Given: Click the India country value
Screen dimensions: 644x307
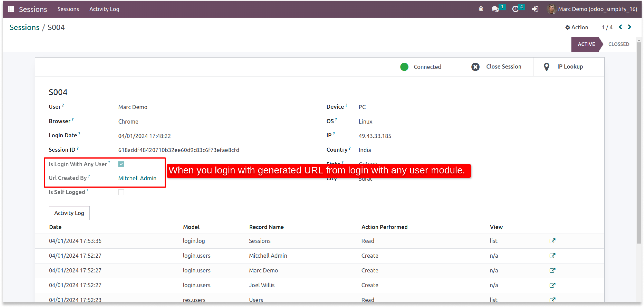Looking at the screenshot, I should 365,150.
